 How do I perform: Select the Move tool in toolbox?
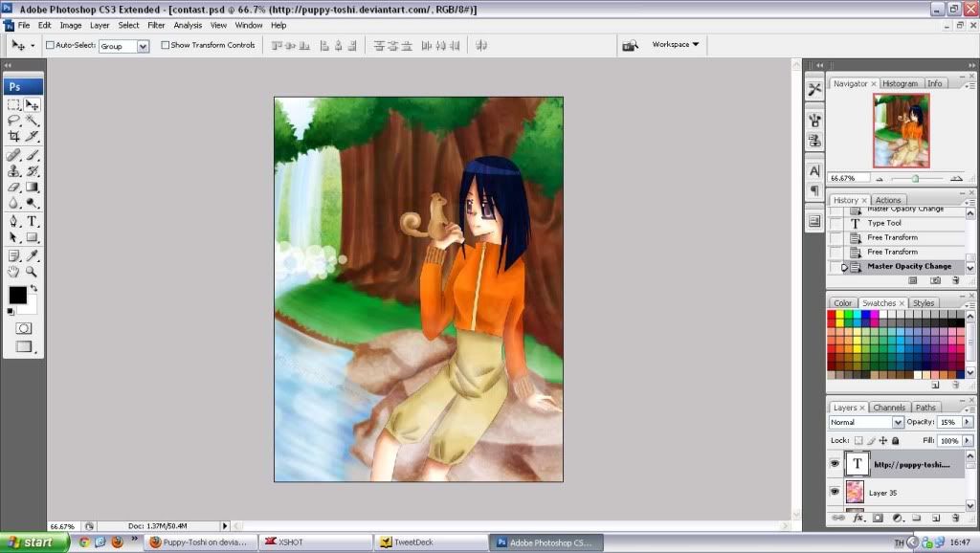click(32, 105)
